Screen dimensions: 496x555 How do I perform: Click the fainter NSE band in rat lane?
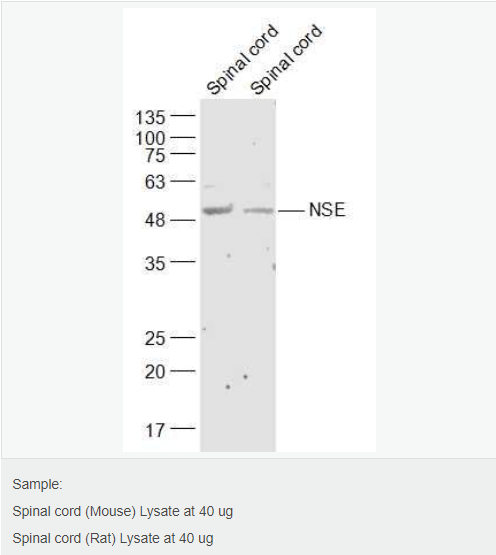(x=258, y=211)
